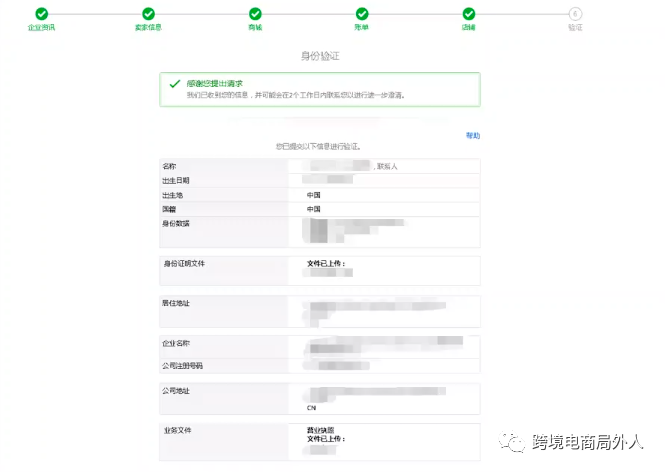The width and height of the screenshot is (665, 472).
Task: Click the green check above 账单 step
Action: point(362,14)
